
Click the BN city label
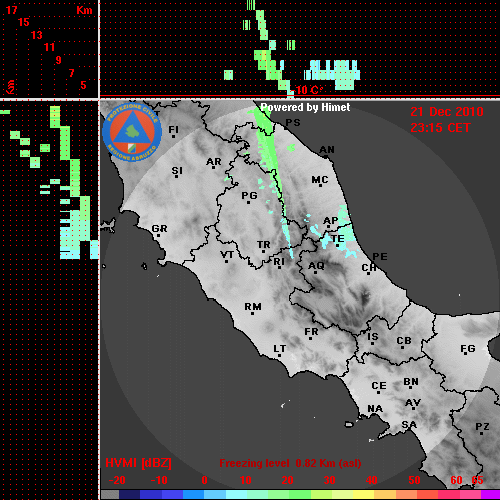411,382
